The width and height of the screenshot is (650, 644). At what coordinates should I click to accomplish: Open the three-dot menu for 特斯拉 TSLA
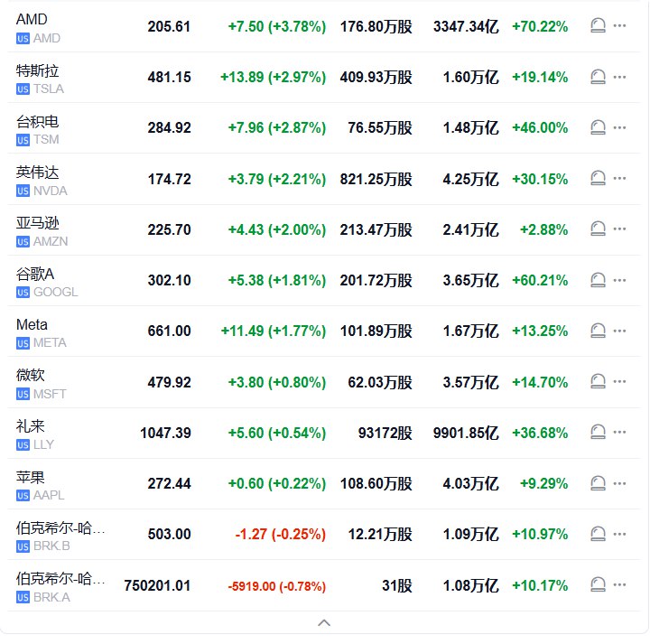(x=619, y=77)
